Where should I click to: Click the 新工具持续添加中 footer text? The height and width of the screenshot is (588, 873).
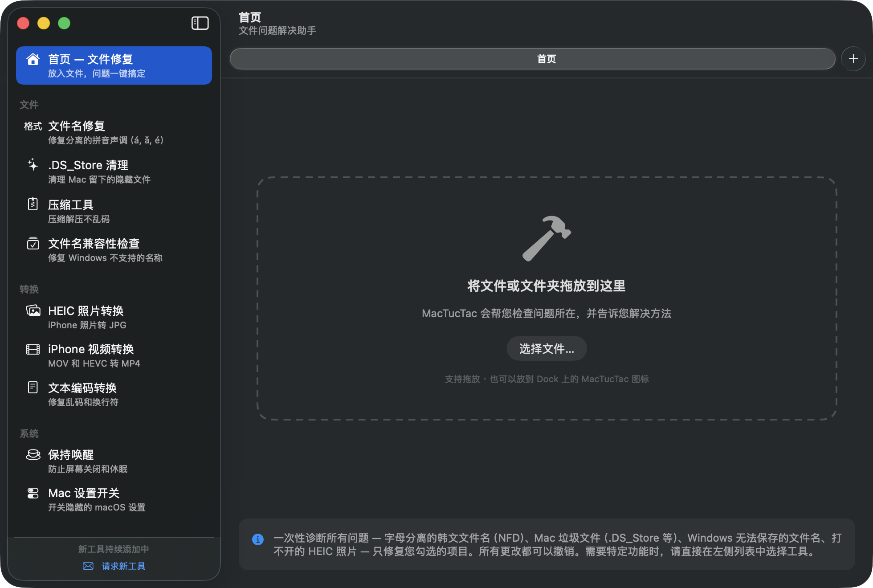click(x=114, y=549)
